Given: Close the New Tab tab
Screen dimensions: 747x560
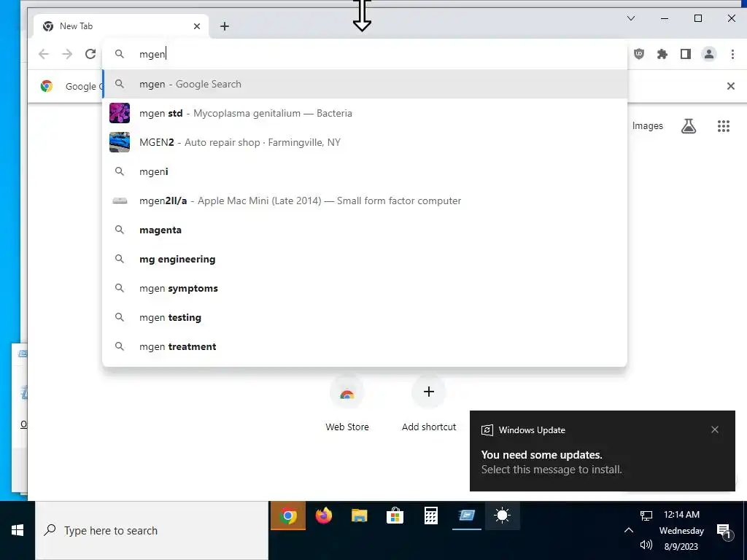Looking at the screenshot, I should click(x=197, y=26).
